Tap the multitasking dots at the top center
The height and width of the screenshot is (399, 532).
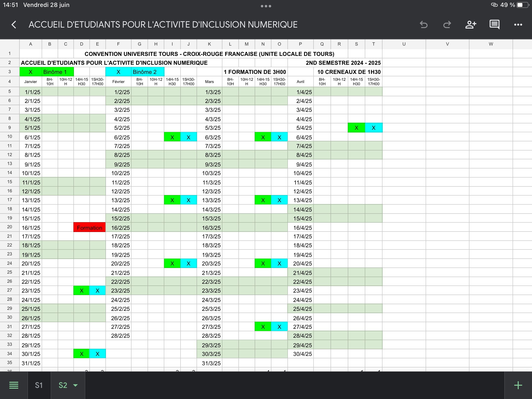tap(266, 6)
